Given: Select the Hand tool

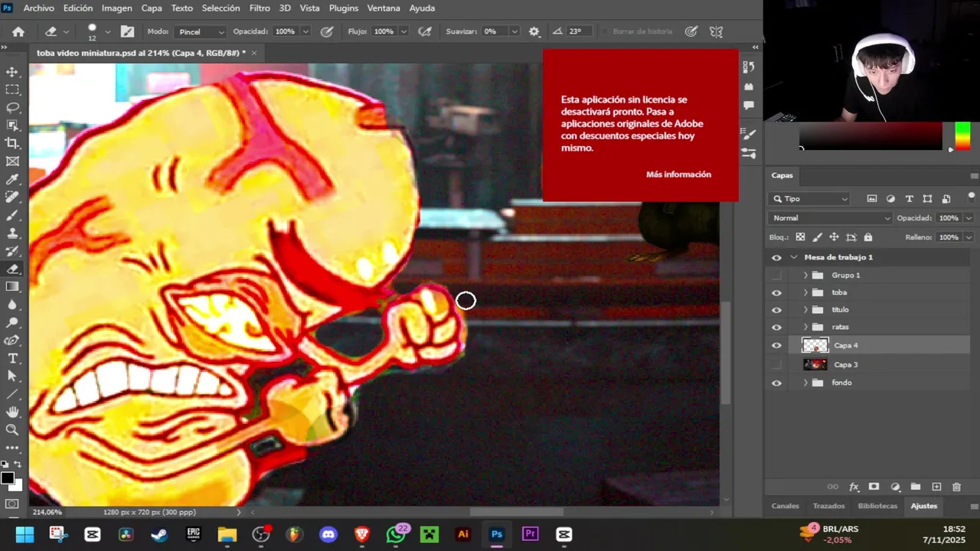Looking at the screenshot, I should 12,412.
